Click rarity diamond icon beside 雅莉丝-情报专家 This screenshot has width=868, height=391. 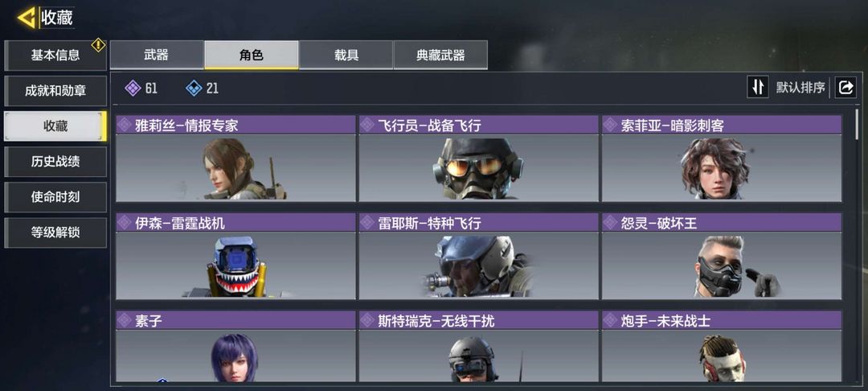coord(125,126)
